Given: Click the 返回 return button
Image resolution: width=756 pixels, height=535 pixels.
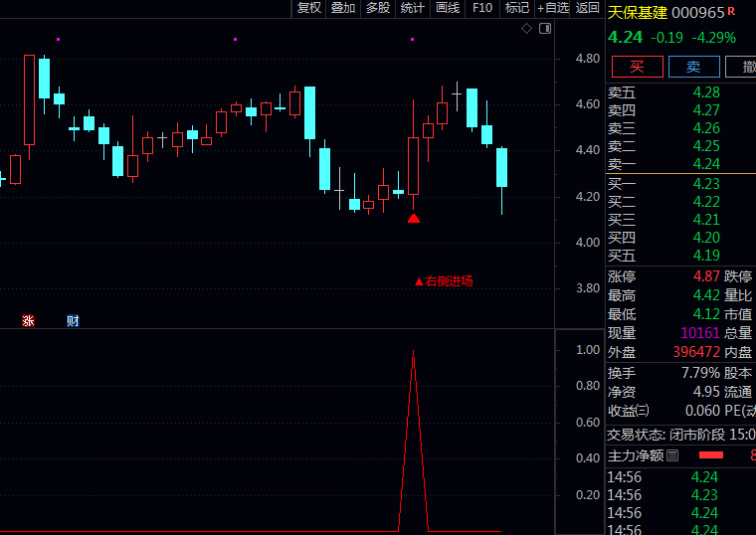Looking at the screenshot, I should [x=587, y=8].
